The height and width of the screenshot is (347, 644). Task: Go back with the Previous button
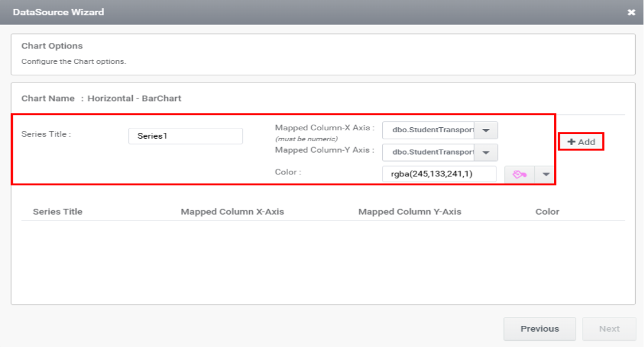click(539, 328)
